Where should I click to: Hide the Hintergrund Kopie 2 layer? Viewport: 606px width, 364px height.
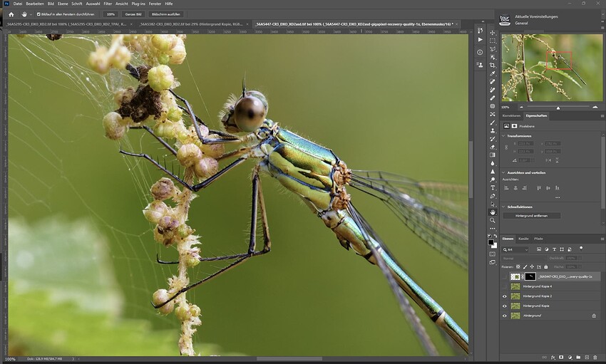pos(504,296)
